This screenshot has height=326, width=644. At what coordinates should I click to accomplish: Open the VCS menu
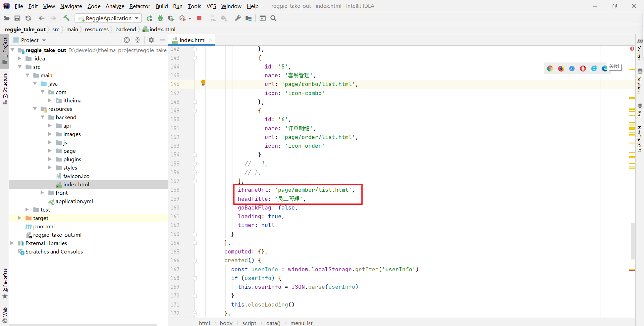[x=211, y=6]
